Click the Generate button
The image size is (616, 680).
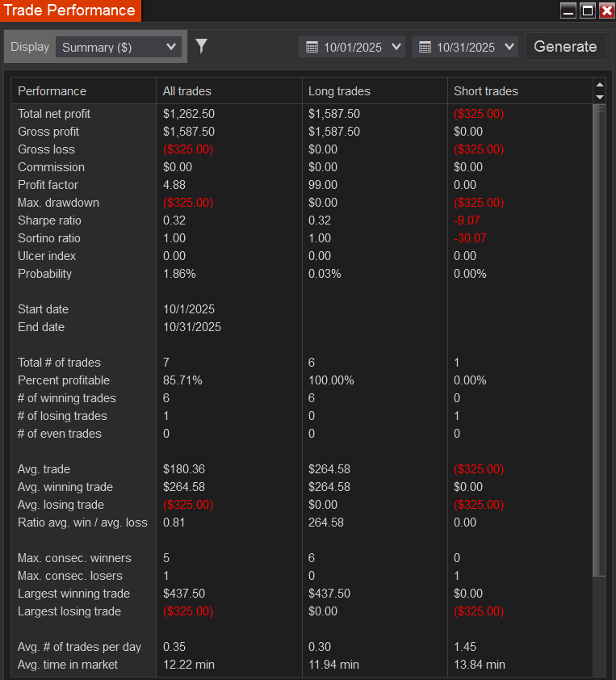click(565, 47)
